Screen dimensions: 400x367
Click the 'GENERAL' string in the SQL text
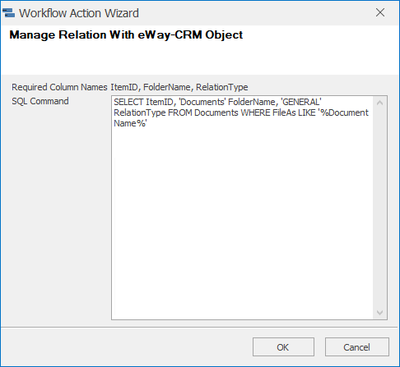coord(302,102)
